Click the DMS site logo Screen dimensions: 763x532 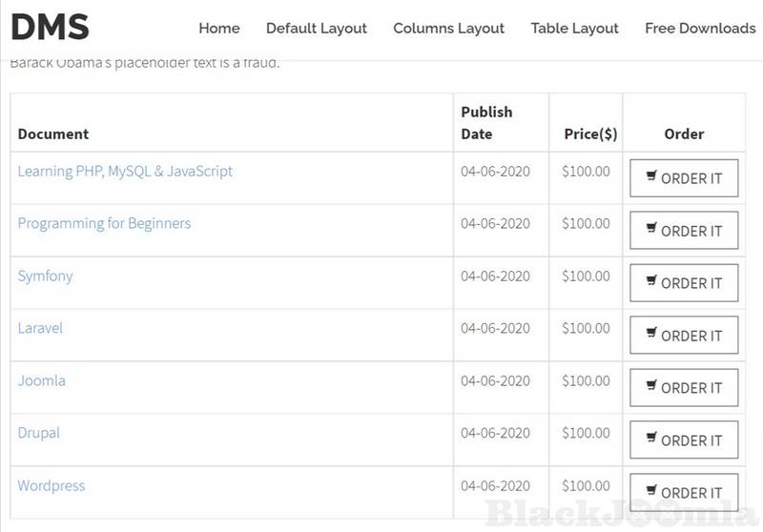point(50,28)
